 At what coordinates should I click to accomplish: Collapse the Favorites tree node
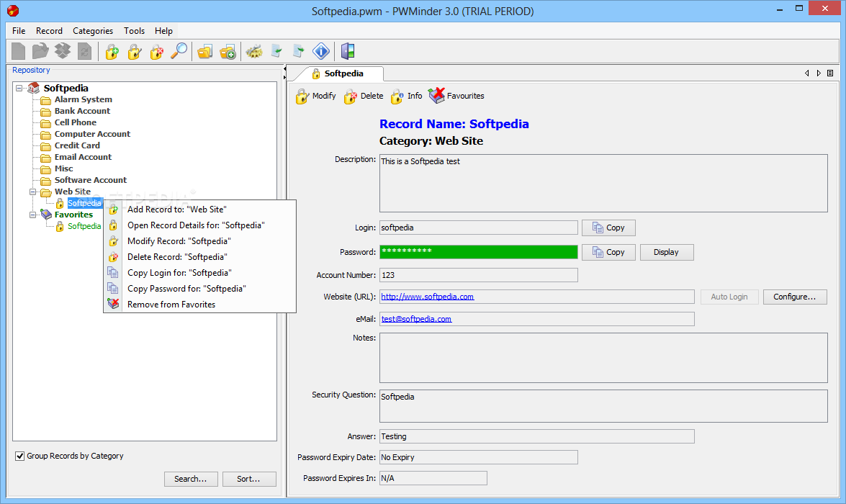(33, 215)
